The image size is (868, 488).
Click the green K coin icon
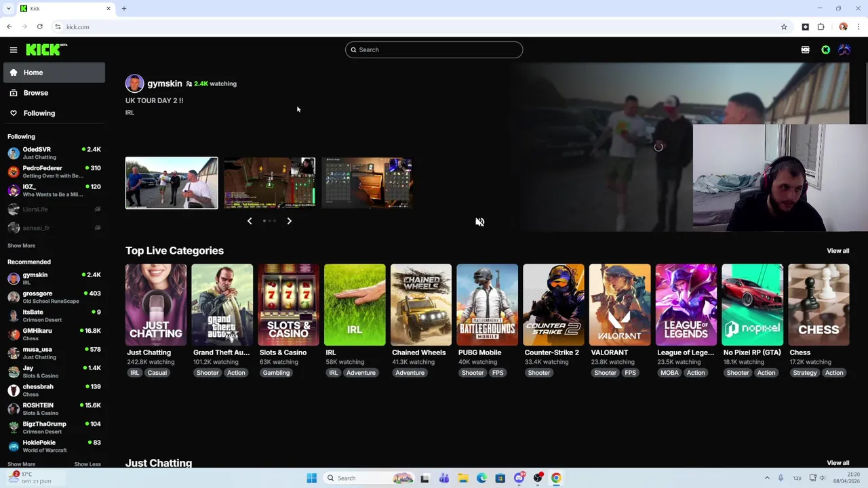pyautogui.click(x=825, y=49)
